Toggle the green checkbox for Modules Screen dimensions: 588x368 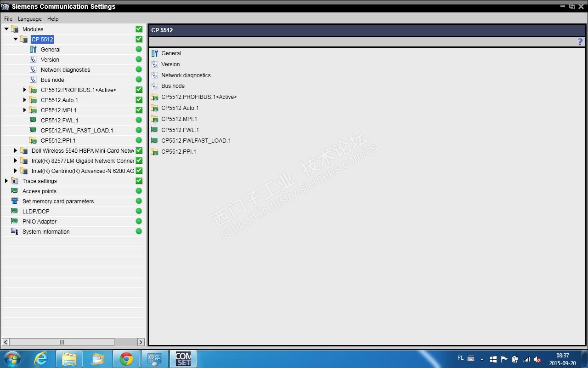point(139,29)
